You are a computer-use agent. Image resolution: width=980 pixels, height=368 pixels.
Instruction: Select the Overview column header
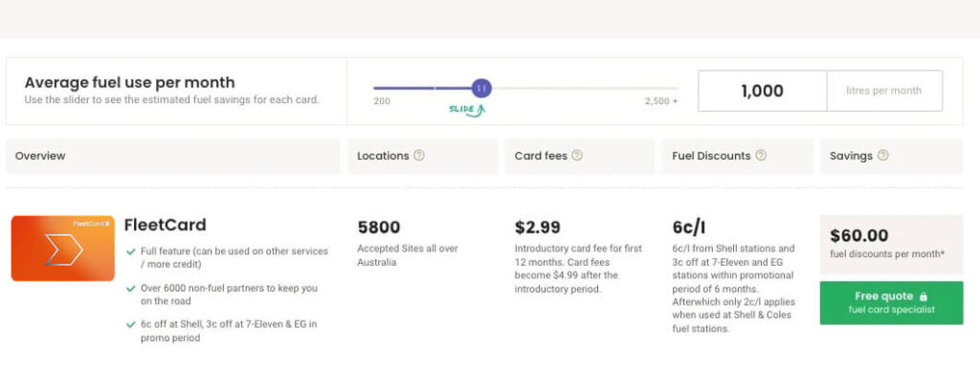coord(173,156)
